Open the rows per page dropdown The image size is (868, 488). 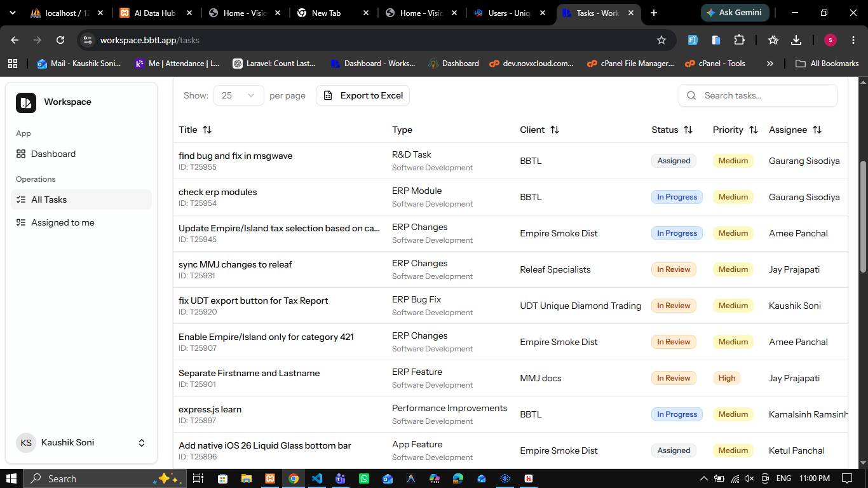(238, 95)
